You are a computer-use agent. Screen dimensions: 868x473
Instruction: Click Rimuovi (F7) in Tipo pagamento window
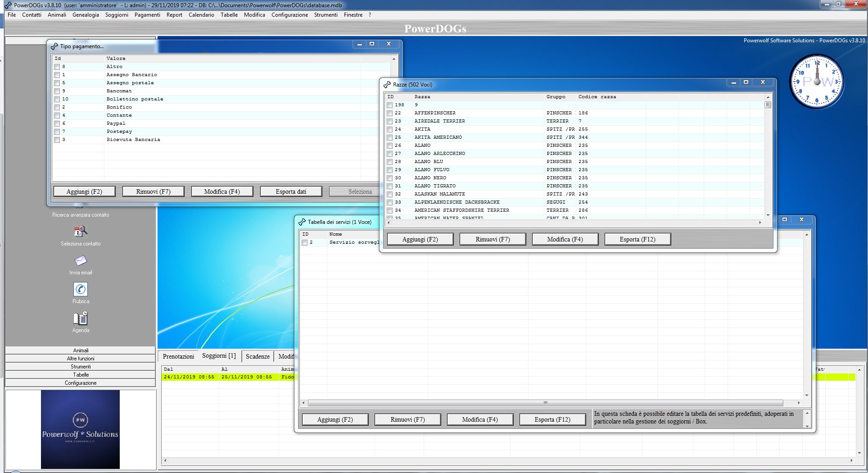(x=153, y=191)
